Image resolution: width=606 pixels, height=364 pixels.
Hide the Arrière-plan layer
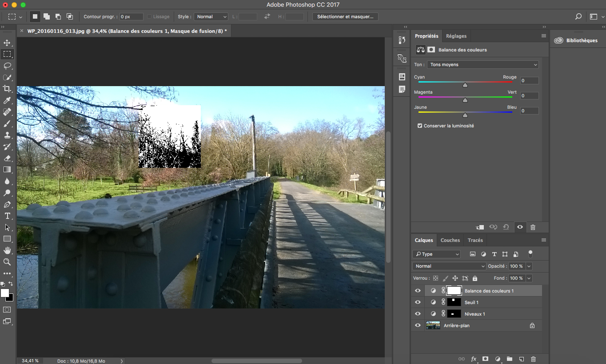tap(418, 325)
